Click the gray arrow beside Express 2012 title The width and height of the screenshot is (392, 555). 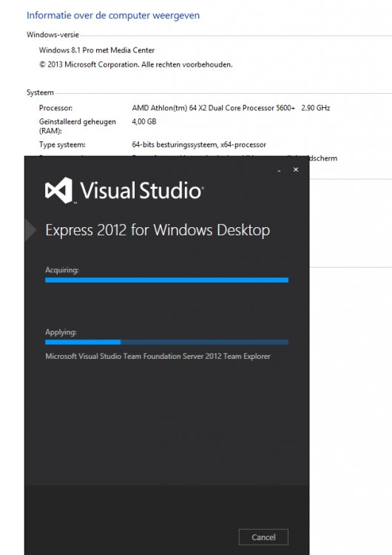[x=31, y=229]
